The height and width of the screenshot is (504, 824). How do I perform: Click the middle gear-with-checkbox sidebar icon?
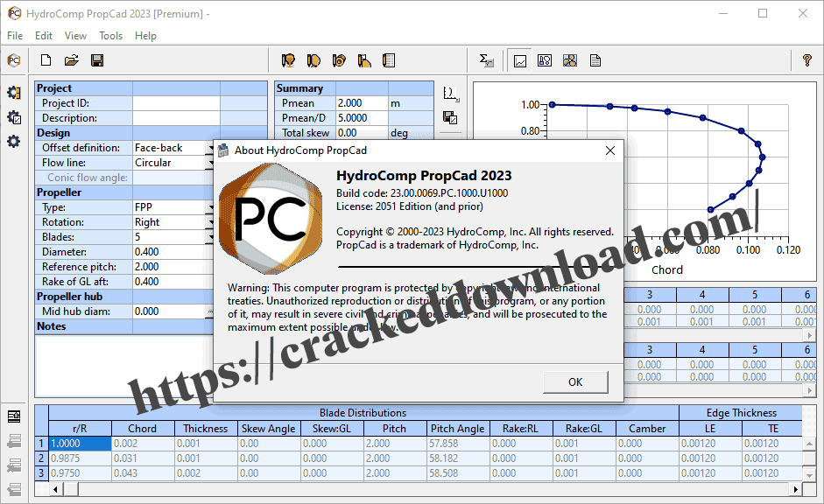(14, 117)
